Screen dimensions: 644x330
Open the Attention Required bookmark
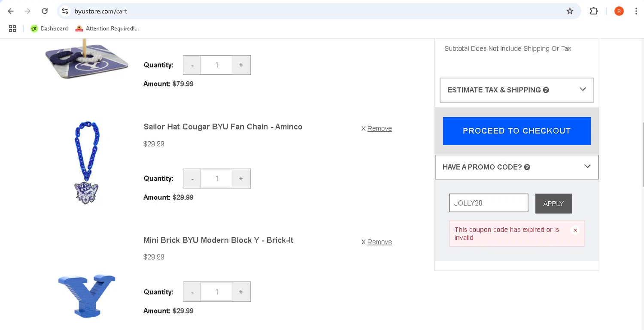pos(107,28)
